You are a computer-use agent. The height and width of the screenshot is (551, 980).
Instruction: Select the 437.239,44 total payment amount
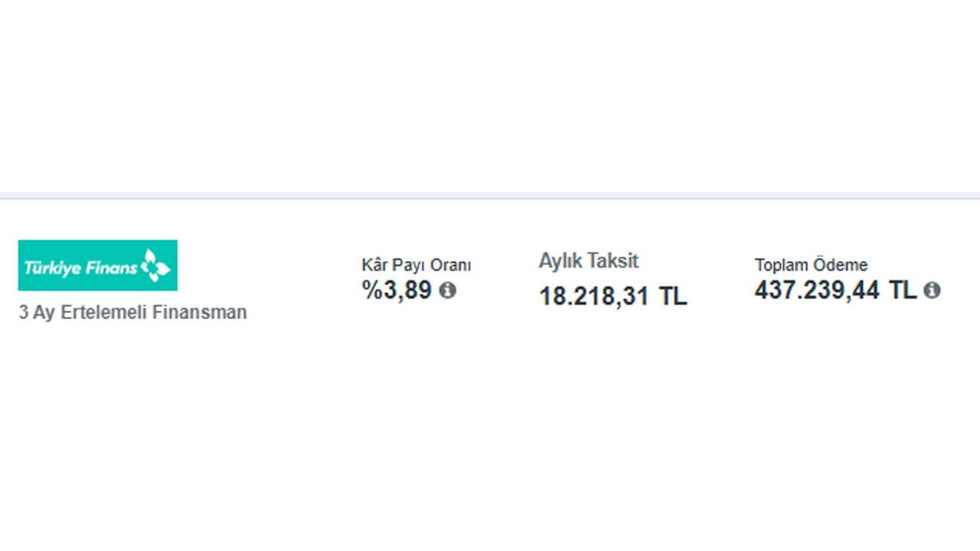pos(817,290)
